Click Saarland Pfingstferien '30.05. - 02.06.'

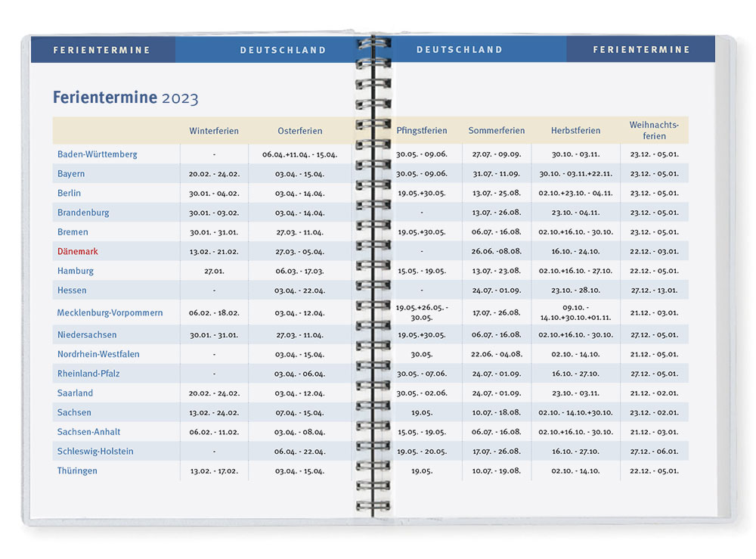click(x=421, y=393)
